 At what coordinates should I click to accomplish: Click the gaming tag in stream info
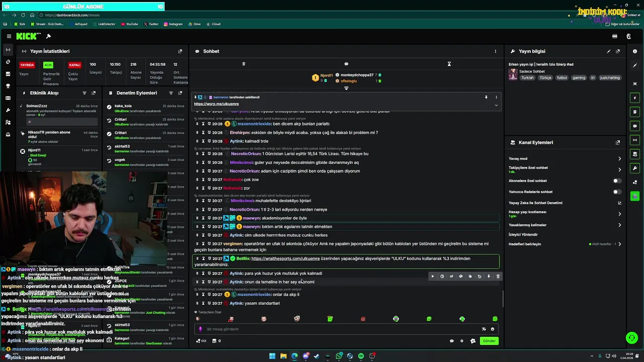[x=579, y=78]
